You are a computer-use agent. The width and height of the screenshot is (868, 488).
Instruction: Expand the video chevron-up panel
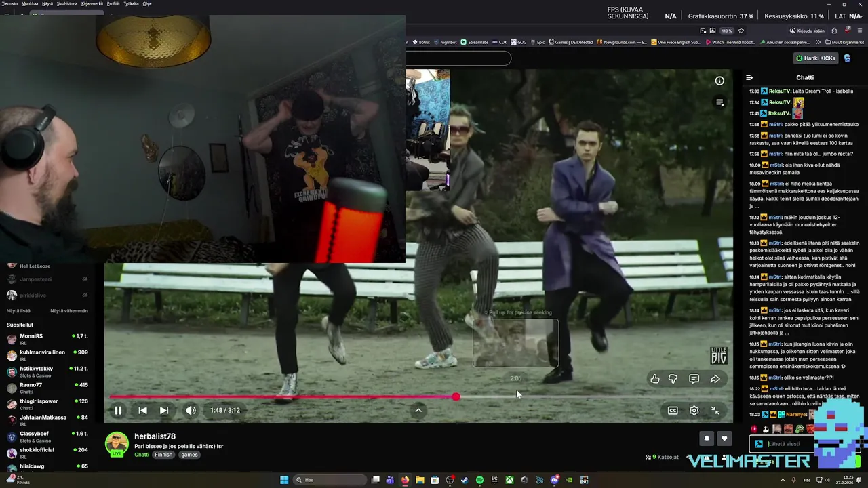click(418, 410)
